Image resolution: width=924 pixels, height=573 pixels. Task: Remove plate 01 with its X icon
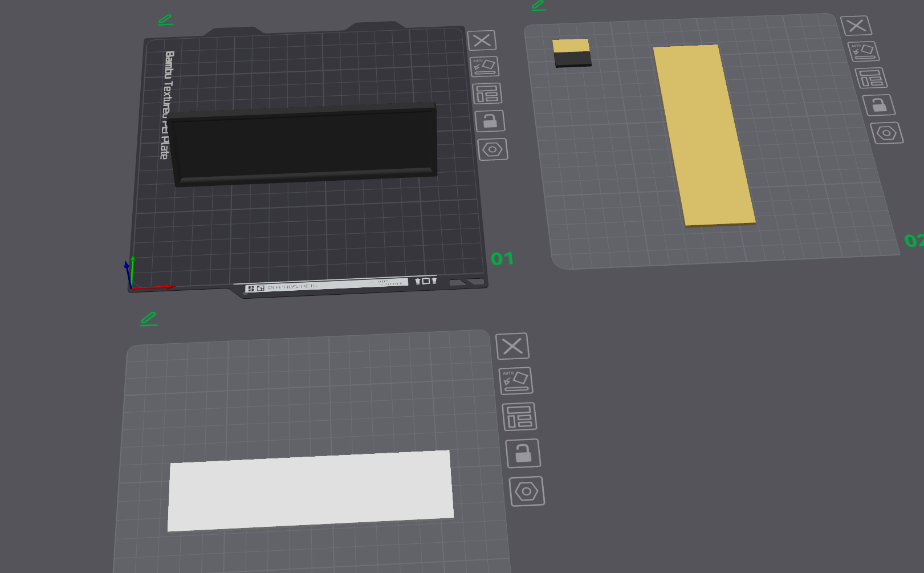(x=482, y=40)
